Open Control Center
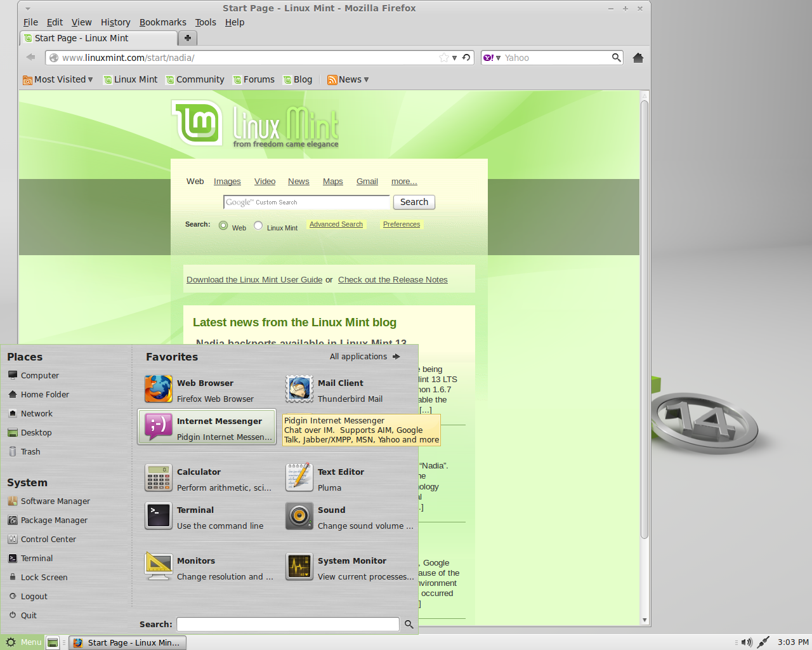Screen dimensions: 812x650 click(x=42, y=539)
